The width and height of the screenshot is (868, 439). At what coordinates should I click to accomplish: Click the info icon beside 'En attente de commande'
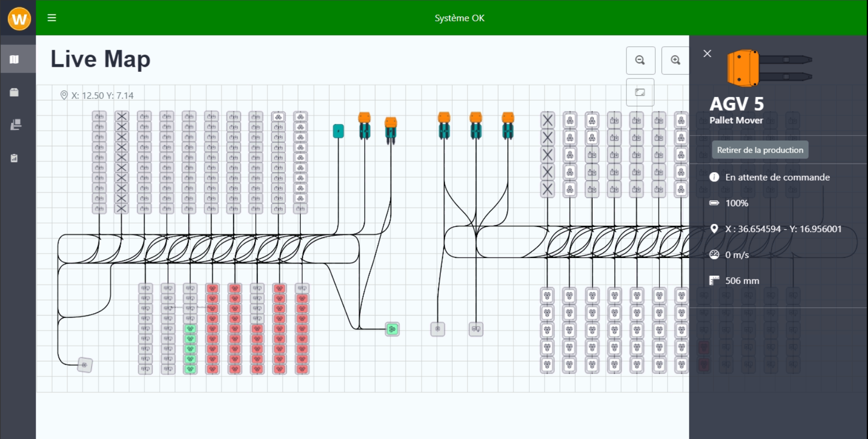coord(714,177)
